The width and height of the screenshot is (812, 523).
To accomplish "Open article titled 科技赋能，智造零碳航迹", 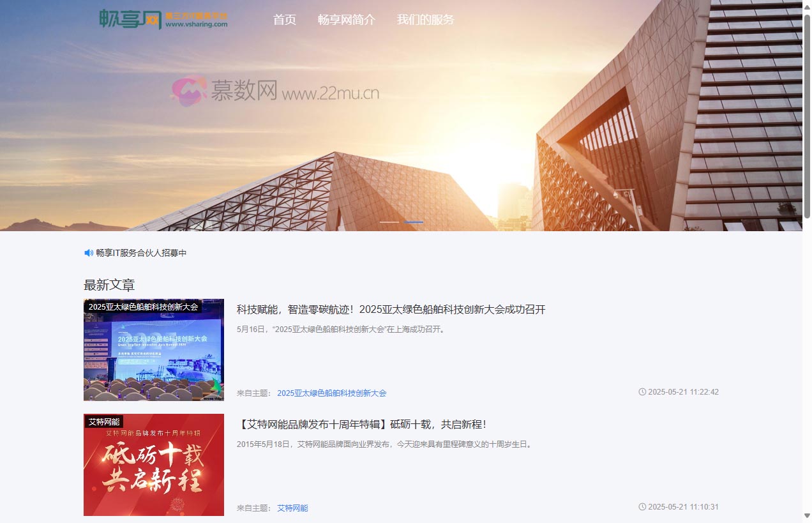I will 391,310.
